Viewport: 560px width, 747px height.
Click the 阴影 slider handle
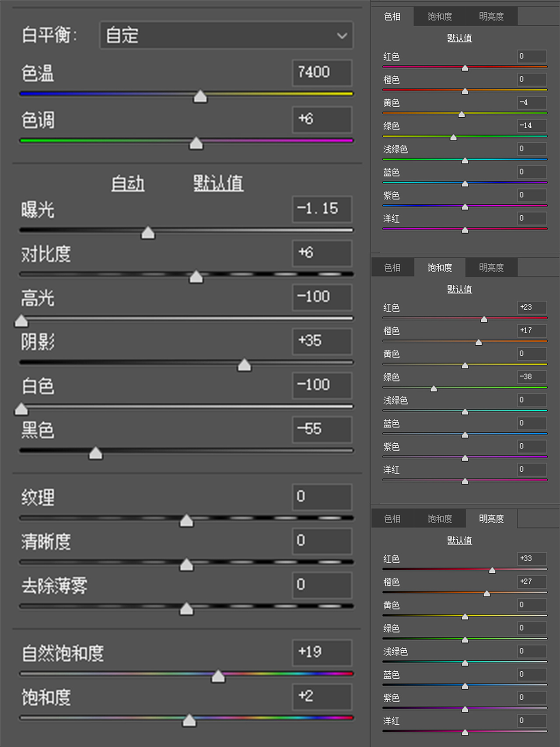click(244, 365)
